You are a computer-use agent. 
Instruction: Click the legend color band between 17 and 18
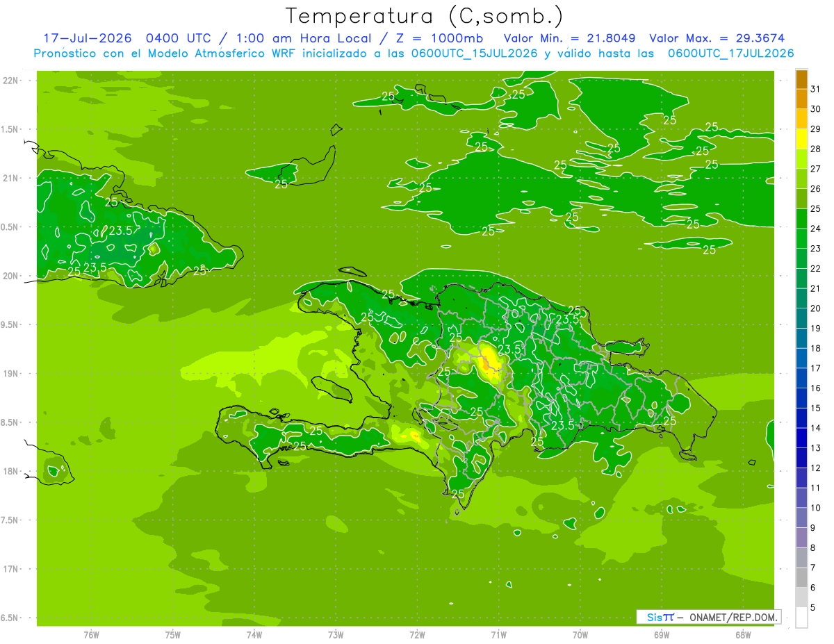(801, 358)
